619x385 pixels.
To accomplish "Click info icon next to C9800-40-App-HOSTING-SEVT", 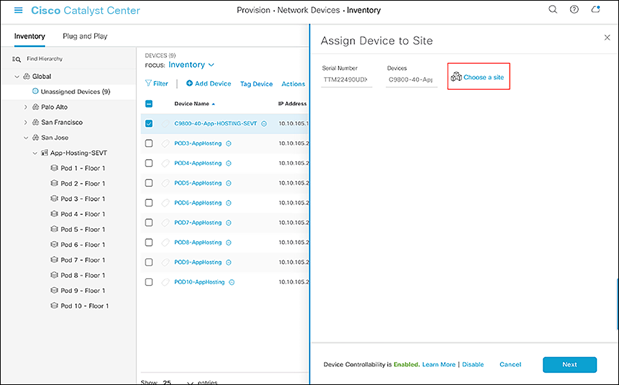I will click(264, 124).
